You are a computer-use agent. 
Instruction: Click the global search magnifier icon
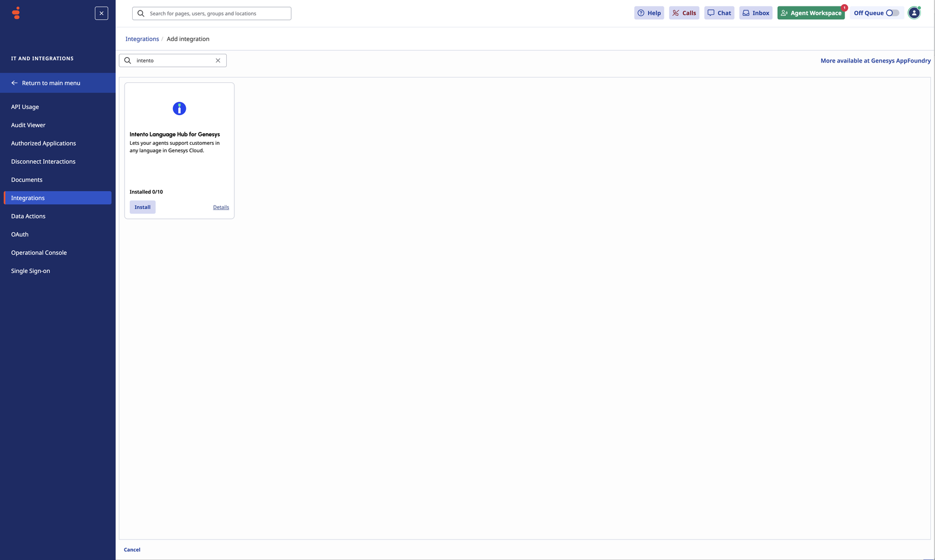pos(141,13)
